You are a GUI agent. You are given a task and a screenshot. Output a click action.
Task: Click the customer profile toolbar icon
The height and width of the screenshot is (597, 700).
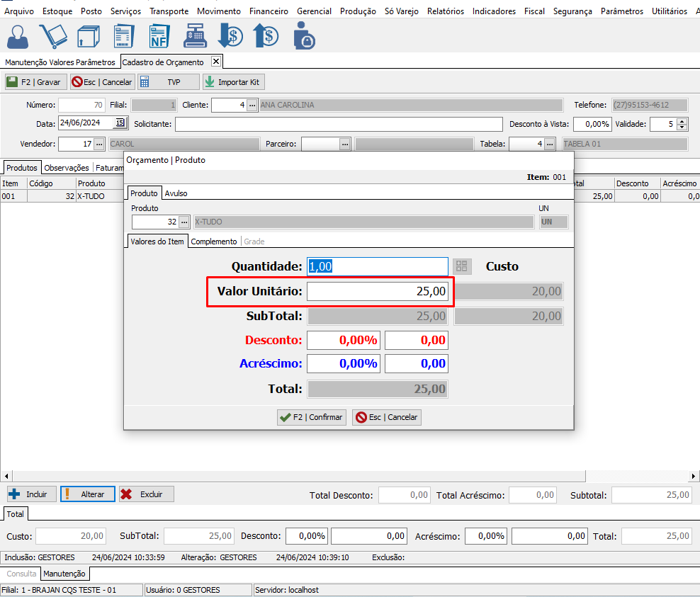point(19,35)
